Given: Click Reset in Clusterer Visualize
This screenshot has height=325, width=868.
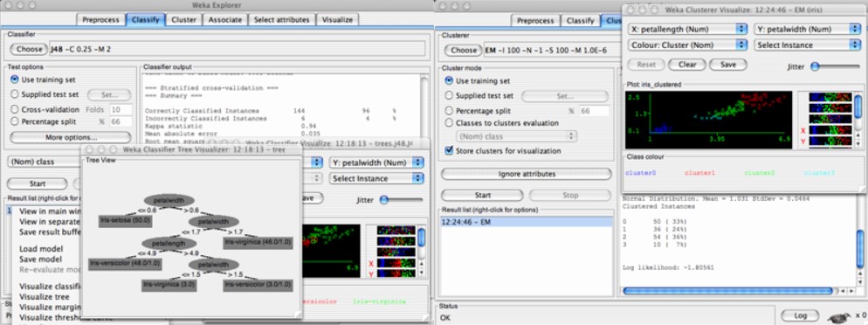Looking at the screenshot, I should pyautogui.click(x=646, y=65).
